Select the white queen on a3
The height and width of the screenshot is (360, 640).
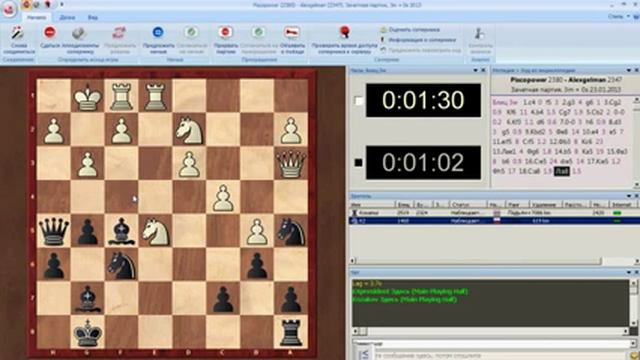click(x=291, y=164)
